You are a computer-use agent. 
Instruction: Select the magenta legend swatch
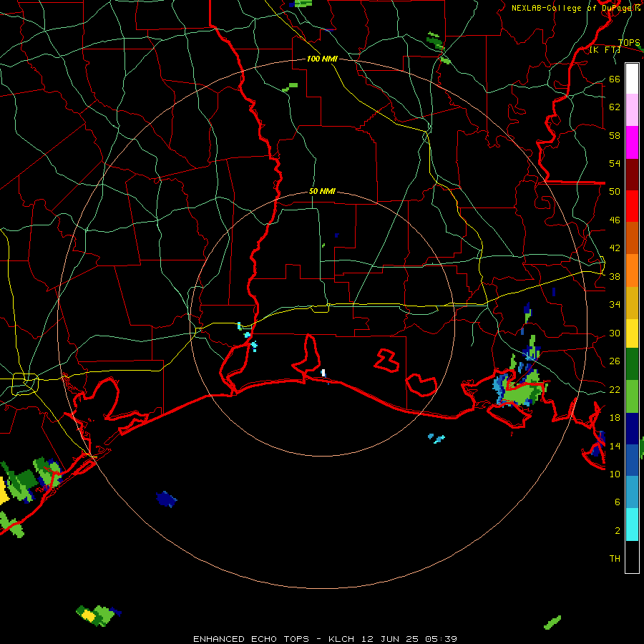632,142
